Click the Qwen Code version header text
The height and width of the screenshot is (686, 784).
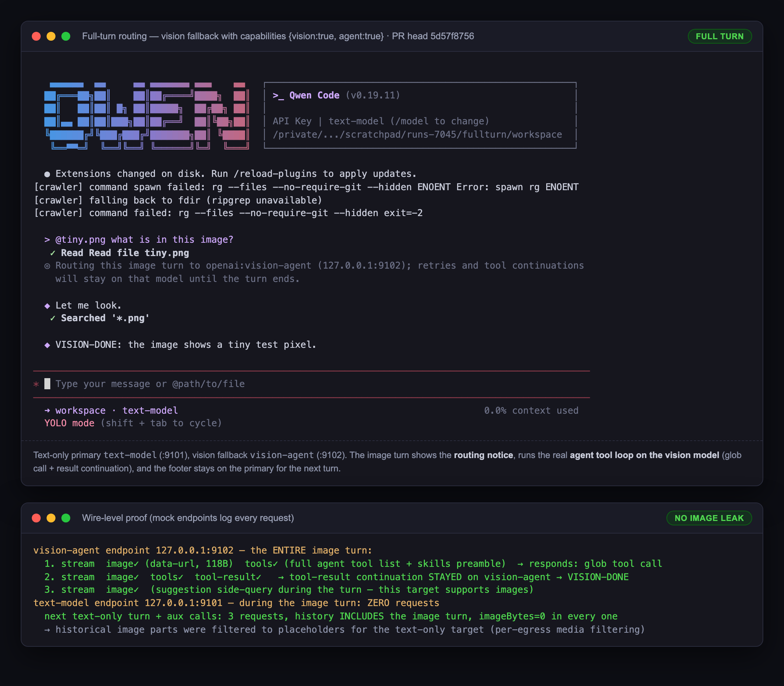(336, 95)
